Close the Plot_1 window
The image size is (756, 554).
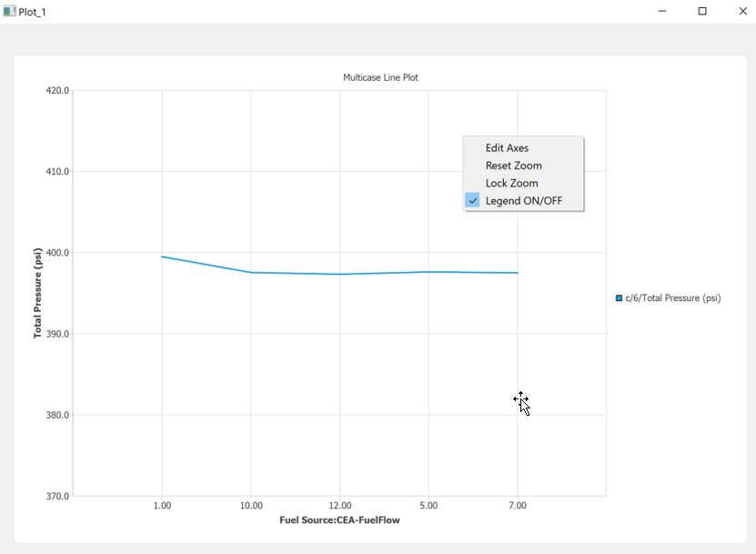pos(741,12)
